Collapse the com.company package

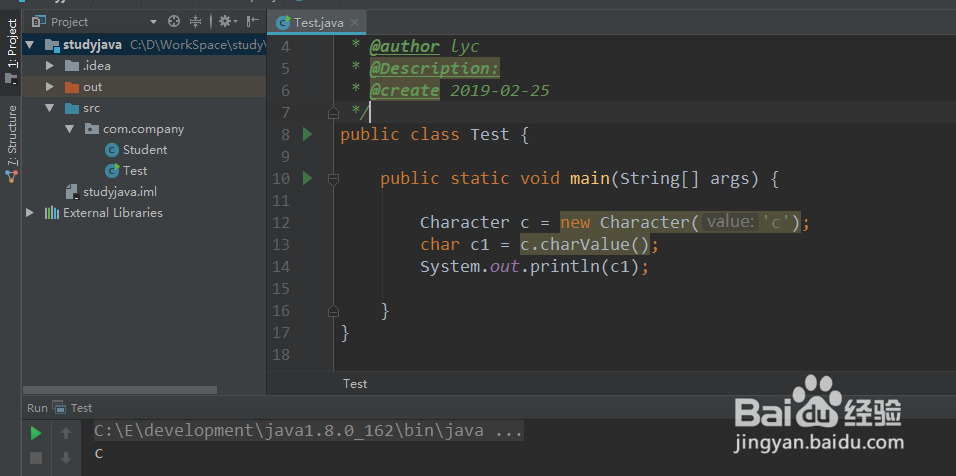click(70, 129)
